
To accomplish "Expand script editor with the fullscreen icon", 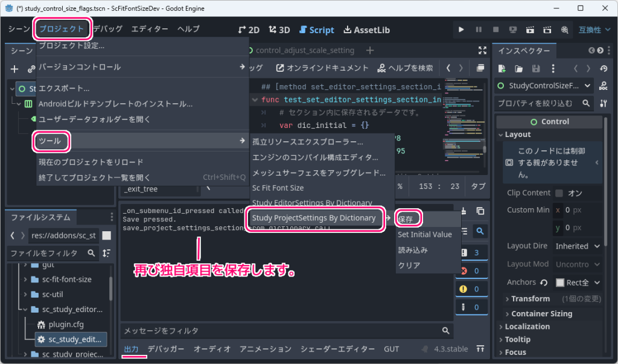I will [481, 51].
